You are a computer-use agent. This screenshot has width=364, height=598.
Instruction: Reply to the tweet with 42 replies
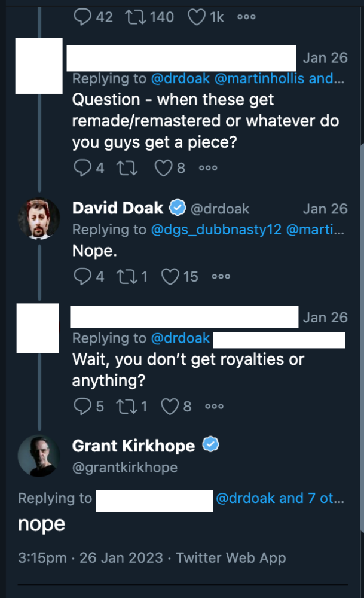coord(81,17)
